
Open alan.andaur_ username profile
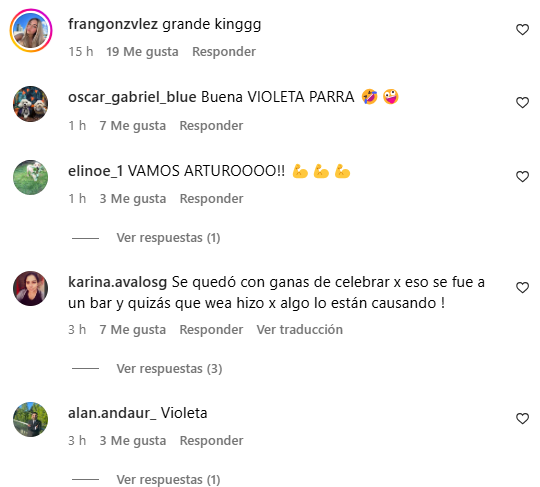(112, 413)
